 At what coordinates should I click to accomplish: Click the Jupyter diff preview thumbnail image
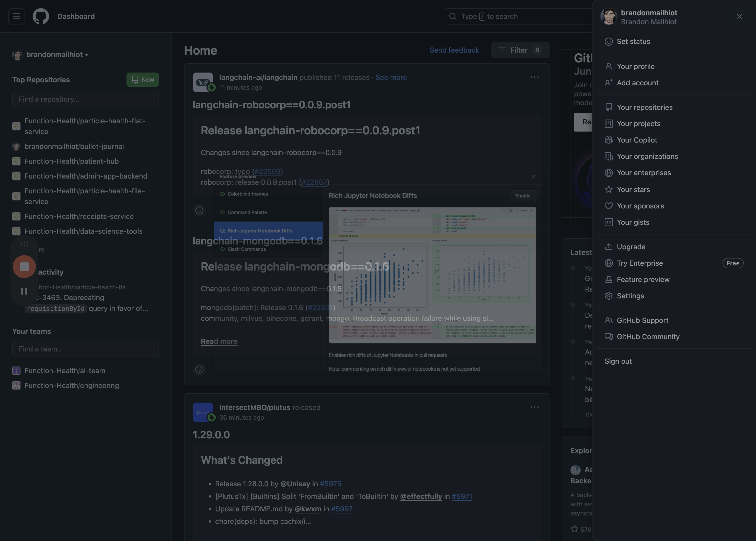[432, 275]
